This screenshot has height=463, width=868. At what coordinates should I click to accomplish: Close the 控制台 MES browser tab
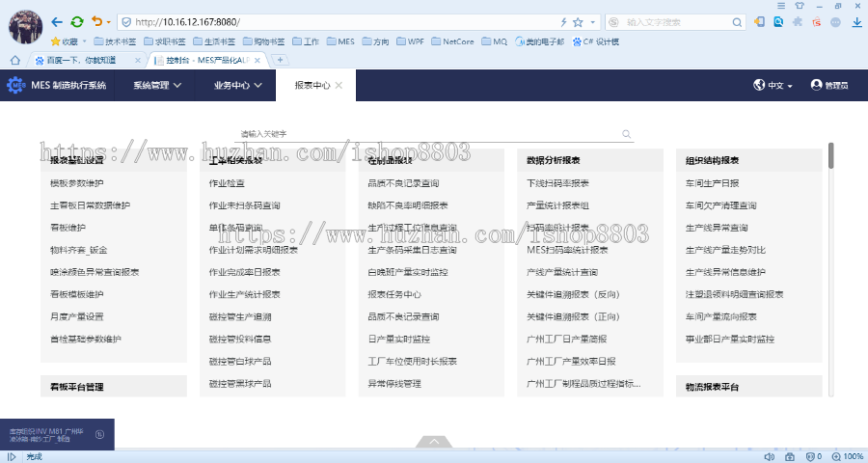click(x=258, y=60)
